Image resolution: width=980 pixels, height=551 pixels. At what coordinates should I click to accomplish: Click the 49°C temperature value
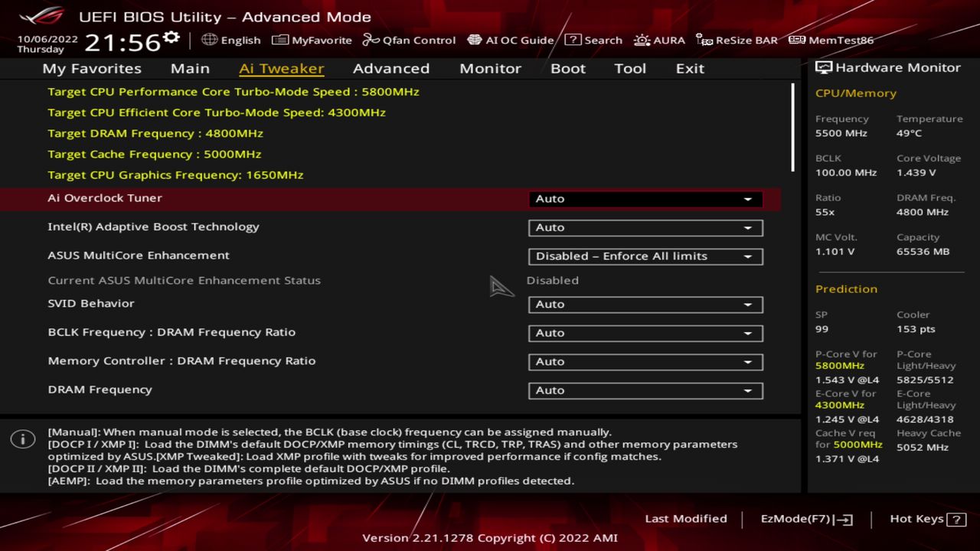910,133
